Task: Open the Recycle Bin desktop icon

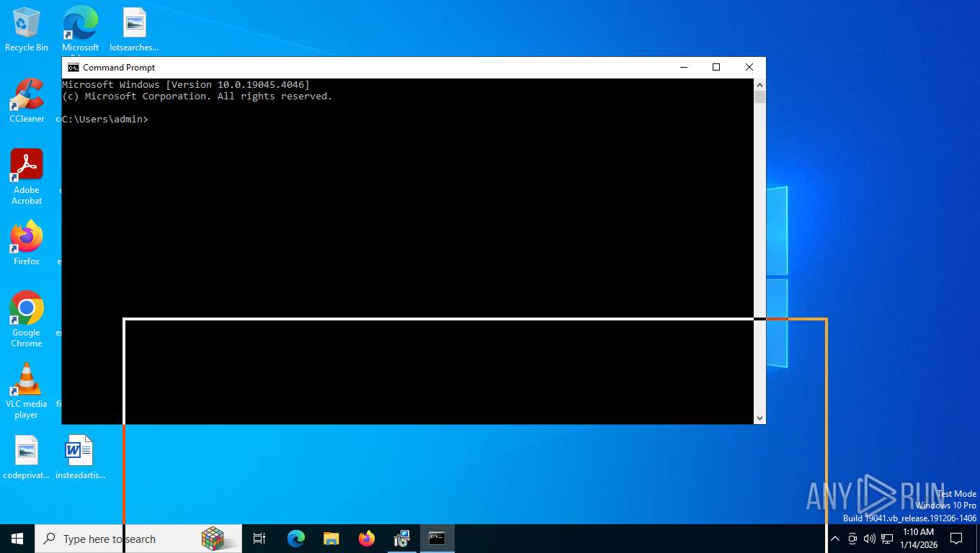Action: tap(27, 30)
